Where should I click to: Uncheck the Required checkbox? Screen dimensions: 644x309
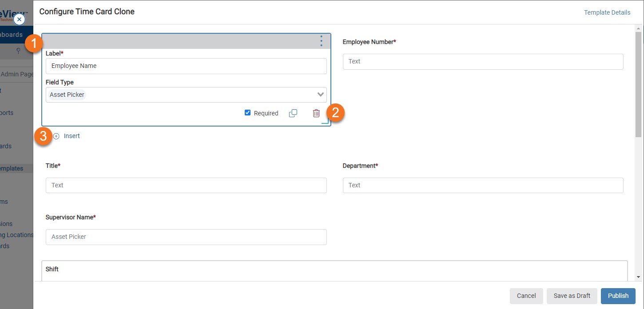[x=248, y=112]
